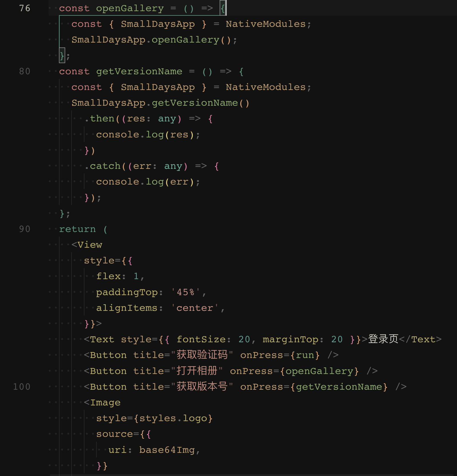457x476 pixels.
Task: Click the 获取验证码 button title string
Action: 202,355
